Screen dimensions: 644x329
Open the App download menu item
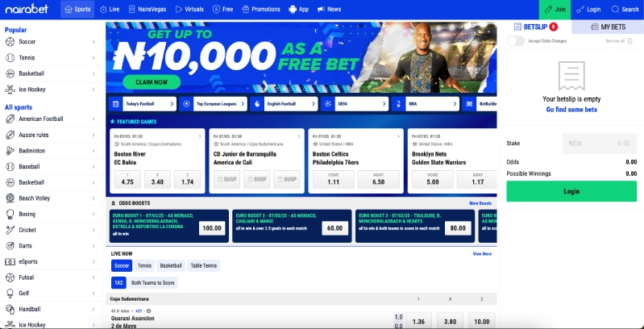point(298,9)
